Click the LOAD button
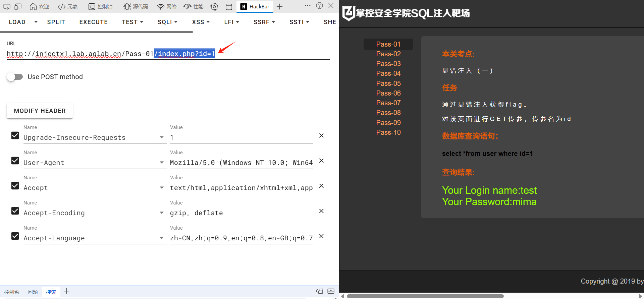Screen dimensions: 644x299 pos(17,22)
